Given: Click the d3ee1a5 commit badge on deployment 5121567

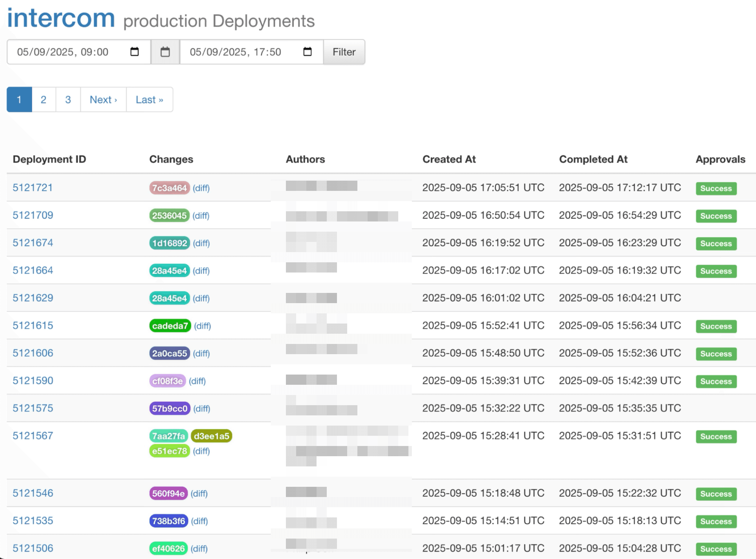Looking at the screenshot, I should pyautogui.click(x=211, y=436).
